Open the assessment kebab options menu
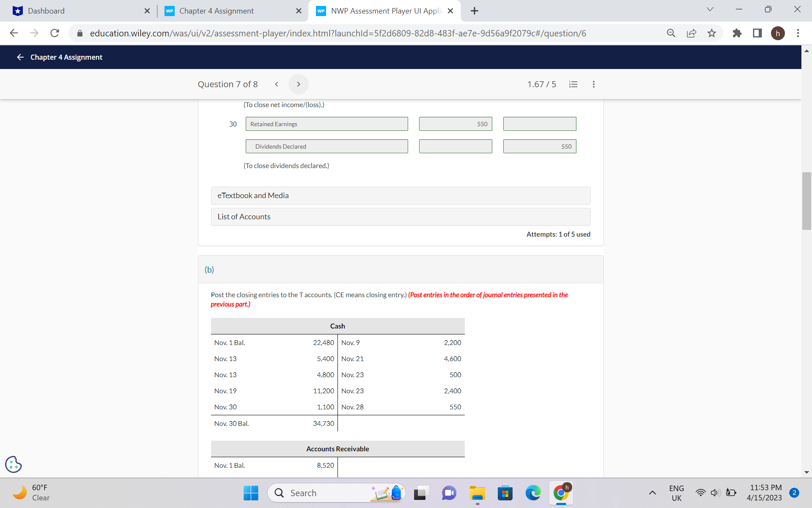812x508 pixels. (x=593, y=84)
